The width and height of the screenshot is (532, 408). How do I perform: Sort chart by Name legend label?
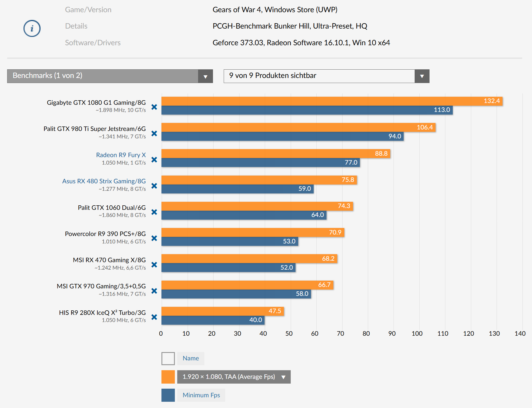coord(191,359)
